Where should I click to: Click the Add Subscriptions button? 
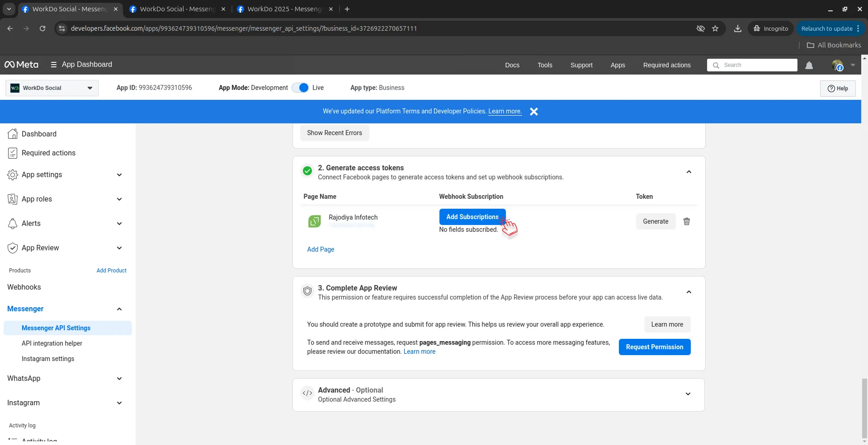472,217
